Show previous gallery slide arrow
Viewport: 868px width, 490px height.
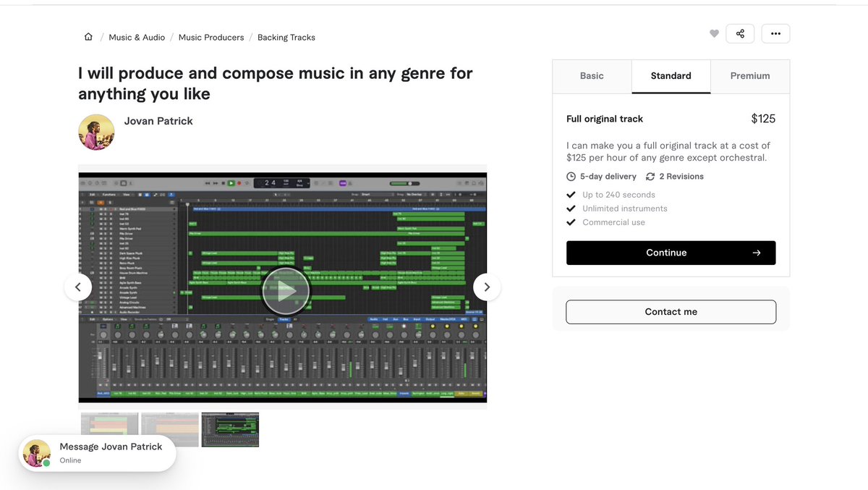78,287
